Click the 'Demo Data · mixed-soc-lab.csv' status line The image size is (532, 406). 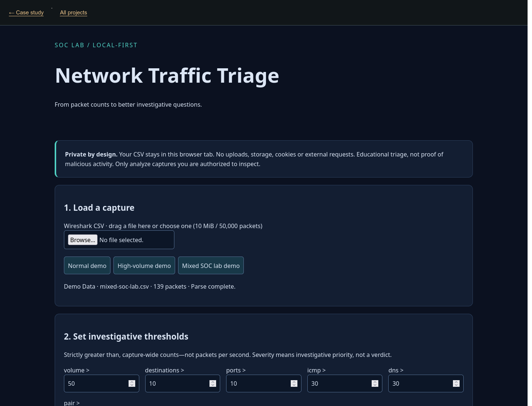pyautogui.click(x=150, y=286)
